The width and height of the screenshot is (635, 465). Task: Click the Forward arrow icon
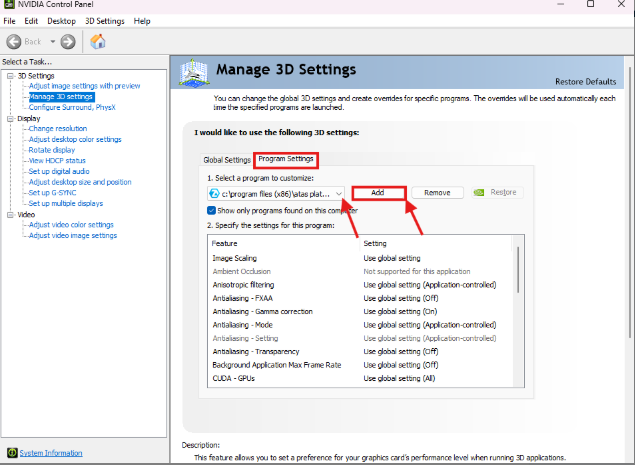68,42
